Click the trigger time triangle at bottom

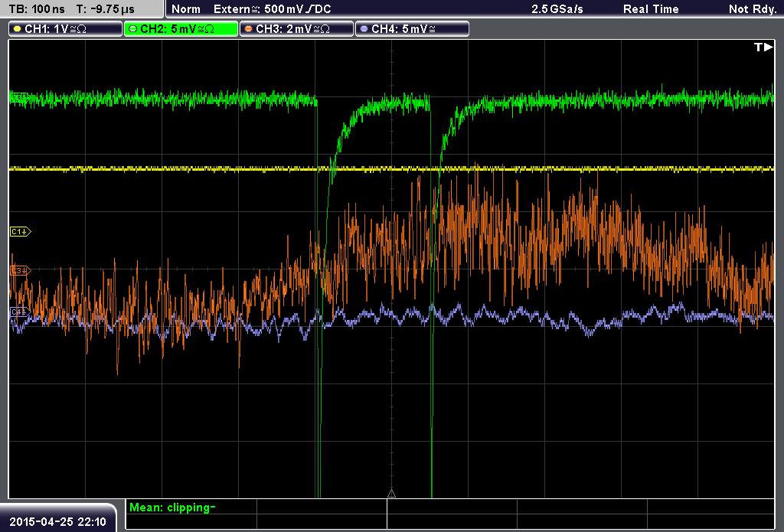(x=391, y=494)
